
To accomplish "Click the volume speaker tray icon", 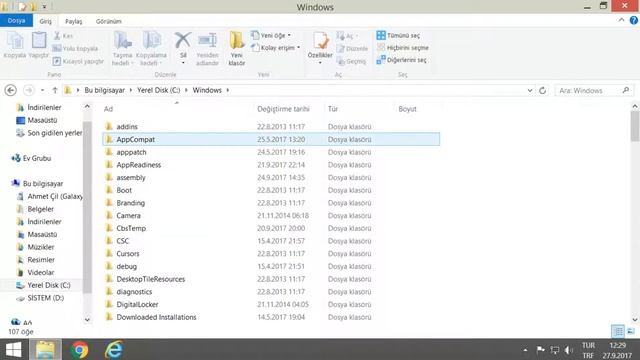I will coord(568,350).
